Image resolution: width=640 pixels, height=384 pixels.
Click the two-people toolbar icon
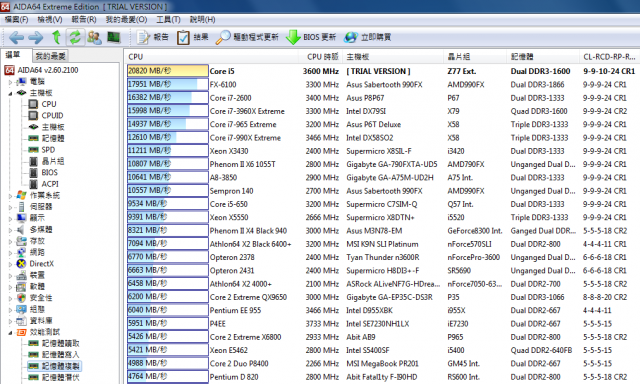[x=94, y=38]
